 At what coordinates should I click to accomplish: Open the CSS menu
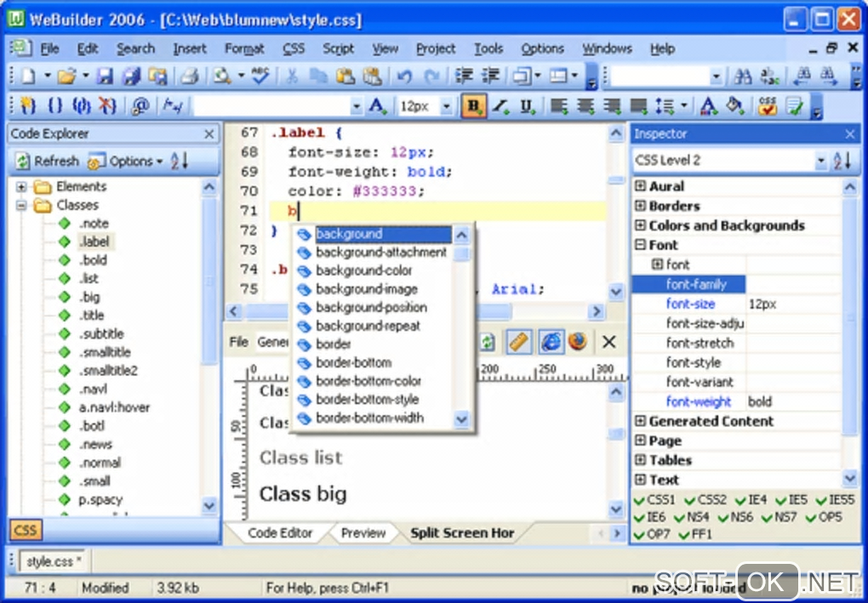click(294, 48)
